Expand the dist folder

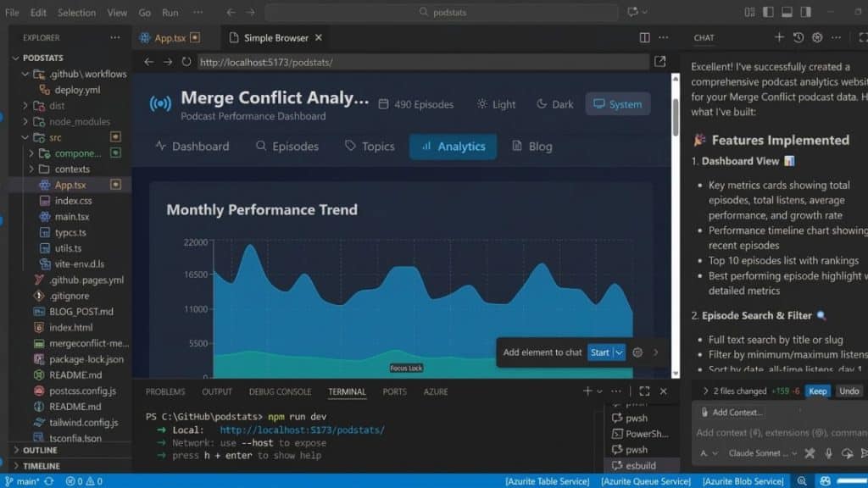click(25, 105)
